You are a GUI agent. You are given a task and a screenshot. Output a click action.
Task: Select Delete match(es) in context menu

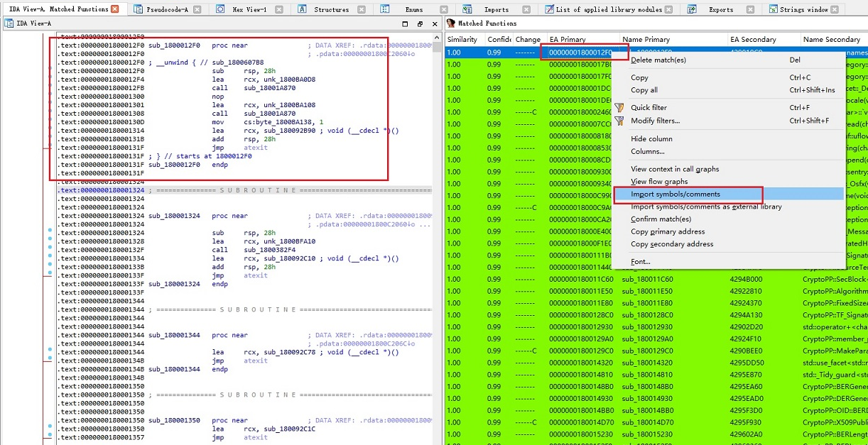(x=658, y=60)
